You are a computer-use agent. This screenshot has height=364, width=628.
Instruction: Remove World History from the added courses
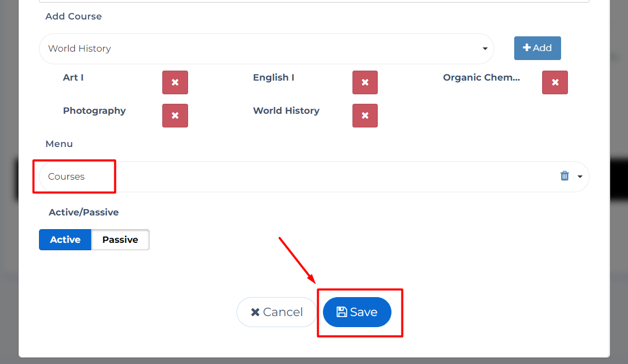[x=365, y=116]
